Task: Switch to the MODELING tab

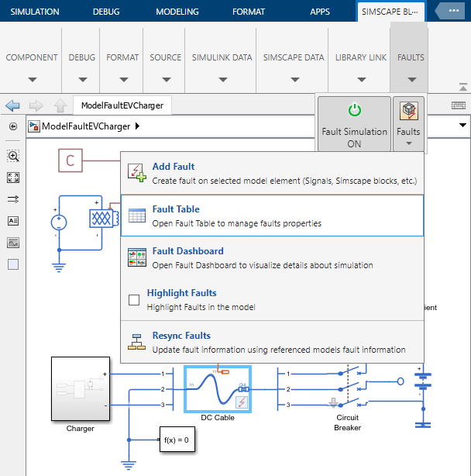Action: click(x=177, y=12)
